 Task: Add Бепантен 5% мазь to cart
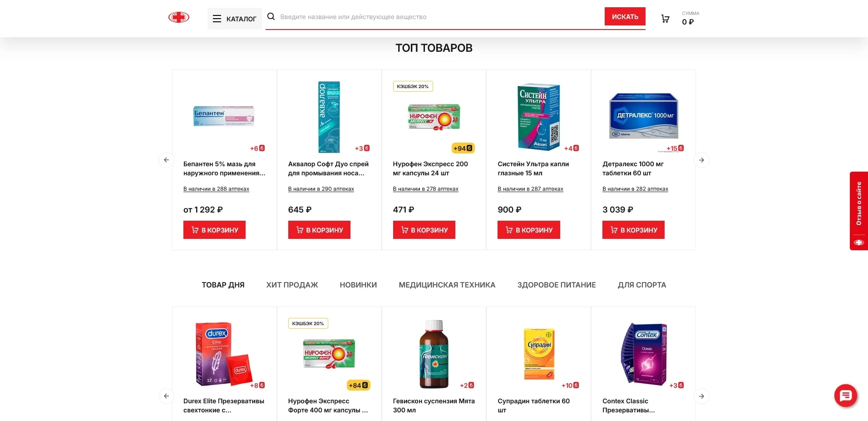point(214,230)
